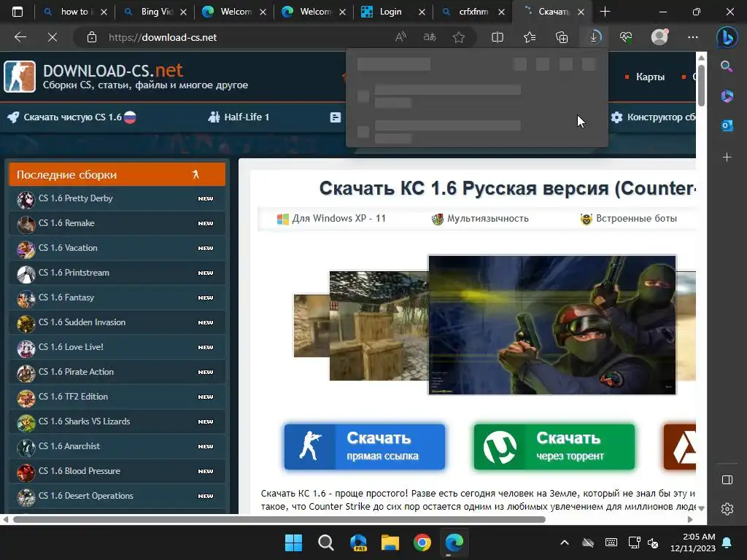Open Browser essentials heart icon

click(626, 37)
